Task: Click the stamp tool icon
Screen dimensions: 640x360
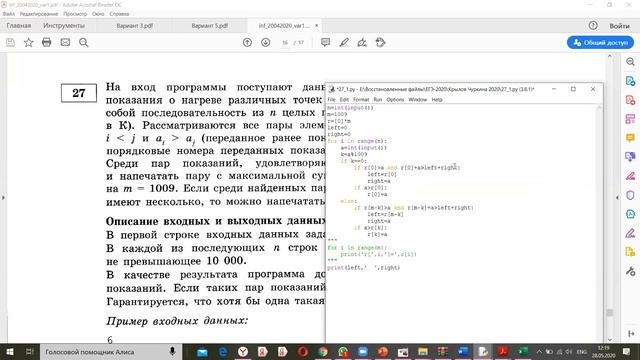Action: [380, 42]
